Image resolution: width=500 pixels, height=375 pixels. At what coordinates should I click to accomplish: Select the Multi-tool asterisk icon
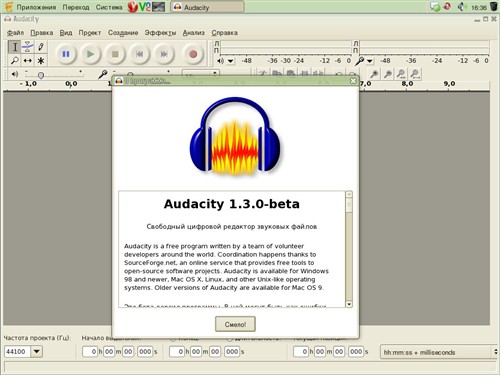pyautogui.click(x=41, y=60)
